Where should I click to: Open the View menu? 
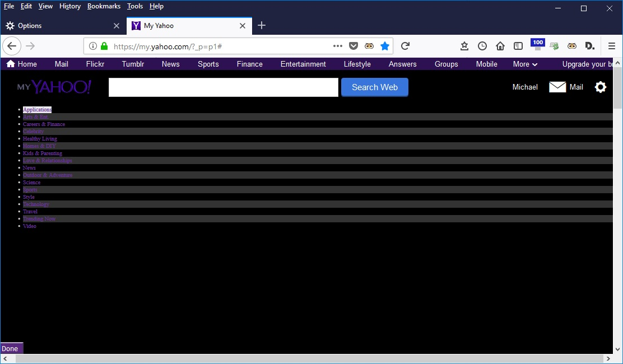point(45,6)
